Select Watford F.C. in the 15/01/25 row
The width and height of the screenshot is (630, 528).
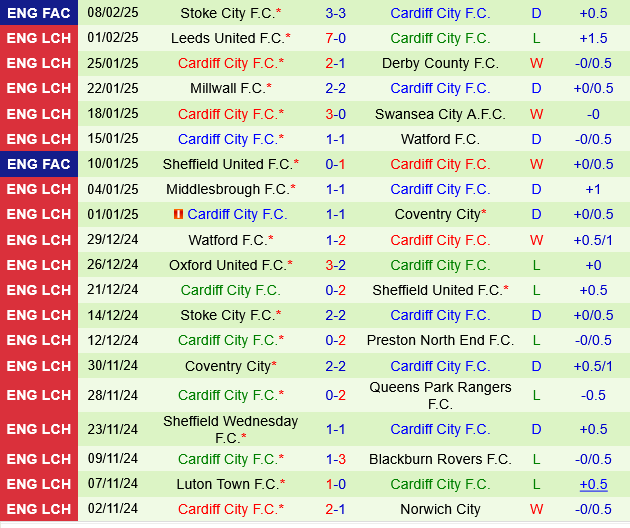pos(440,139)
